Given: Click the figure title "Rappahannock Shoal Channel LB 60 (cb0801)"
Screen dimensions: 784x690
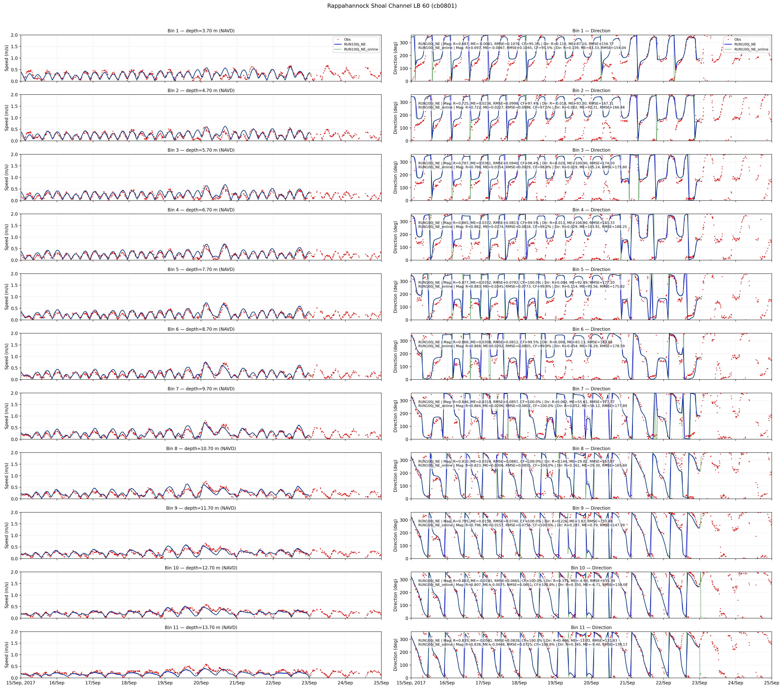Looking at the screenshot, I should 392,6.
